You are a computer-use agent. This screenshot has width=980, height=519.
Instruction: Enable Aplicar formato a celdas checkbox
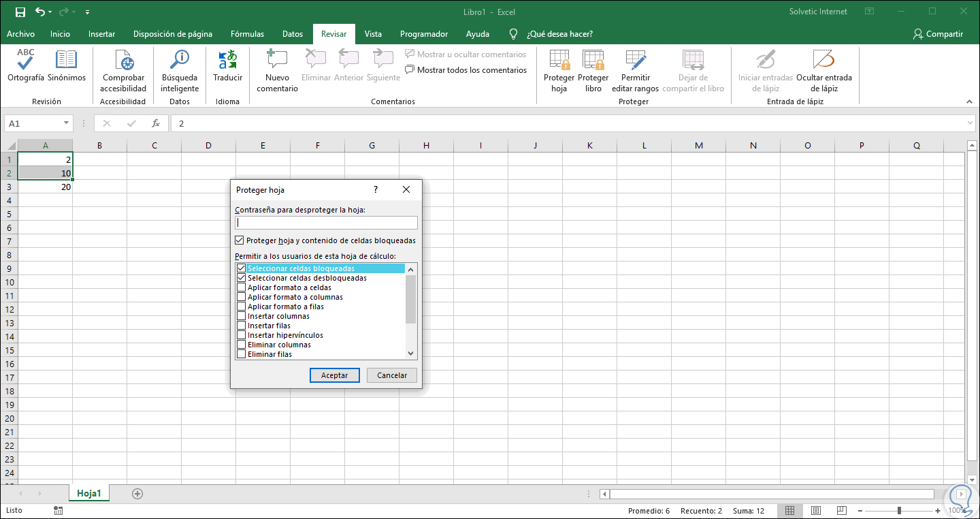(241, 287)
